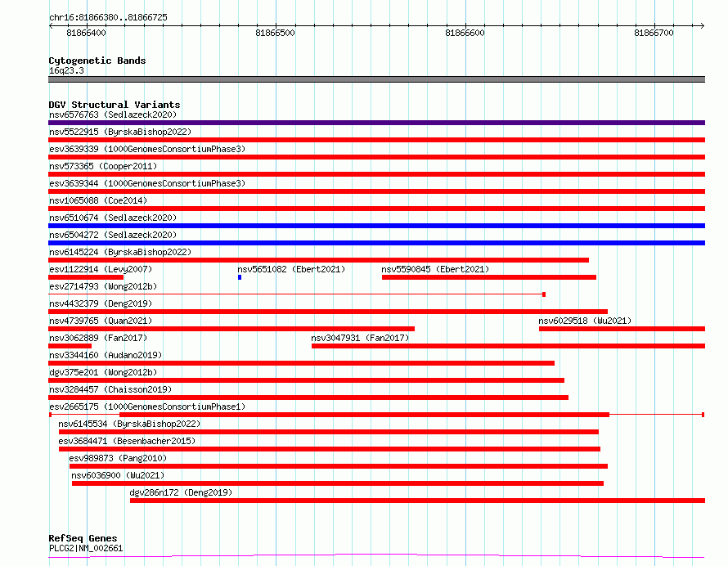Click the nsv6145534 (ByrskaBishop2022) label

[x=129, y=424]
